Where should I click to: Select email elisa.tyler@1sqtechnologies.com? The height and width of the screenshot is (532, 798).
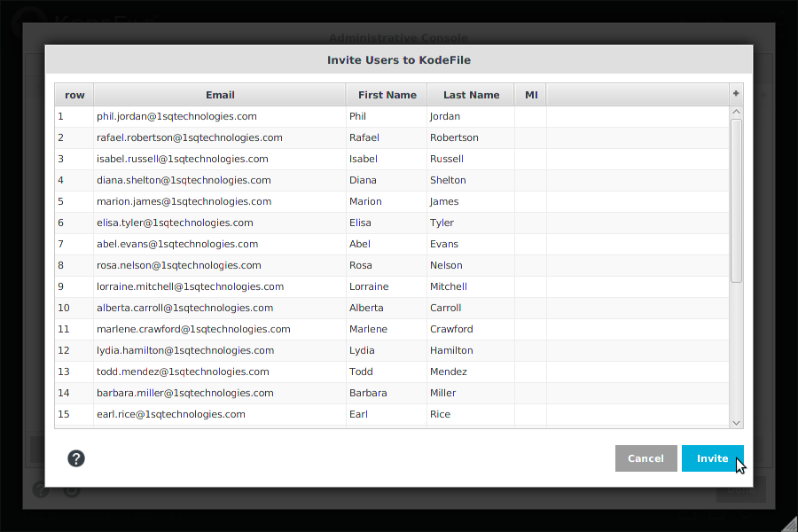[x=220, y=223]
